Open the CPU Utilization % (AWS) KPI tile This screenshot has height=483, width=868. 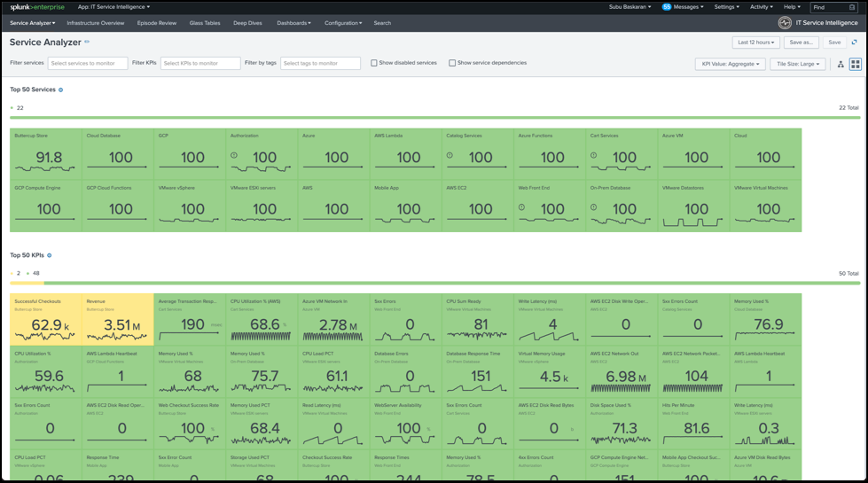pos(262,319)
